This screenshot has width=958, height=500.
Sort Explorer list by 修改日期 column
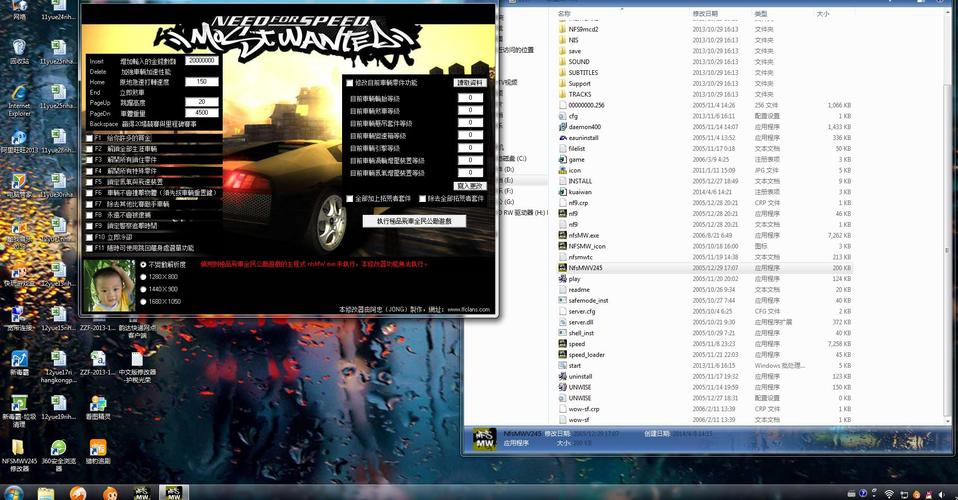(705, 13)
